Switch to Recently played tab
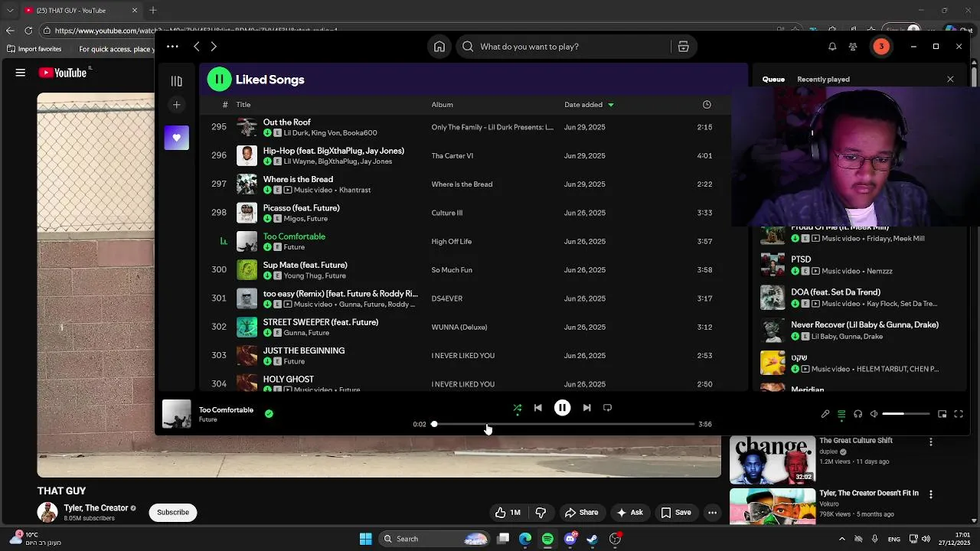Image resolution: width=980 pixels, height=551 pixels. click(823, 80)
